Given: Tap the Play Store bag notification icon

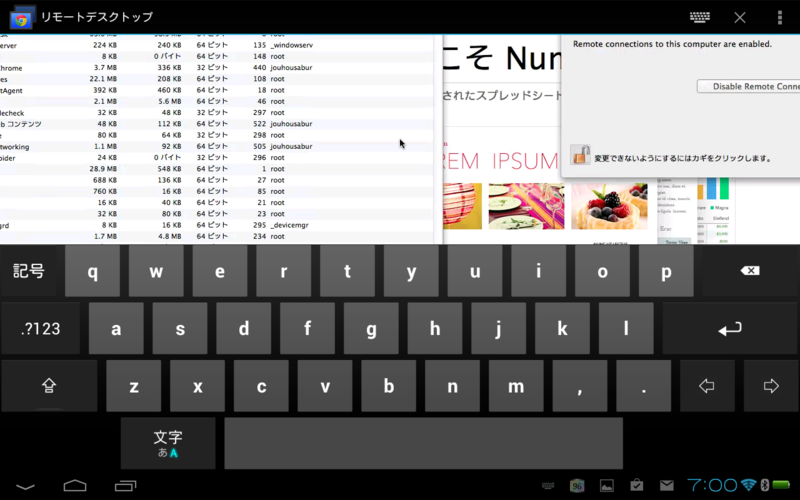Looking at the screenshot, I should point(637,485).
